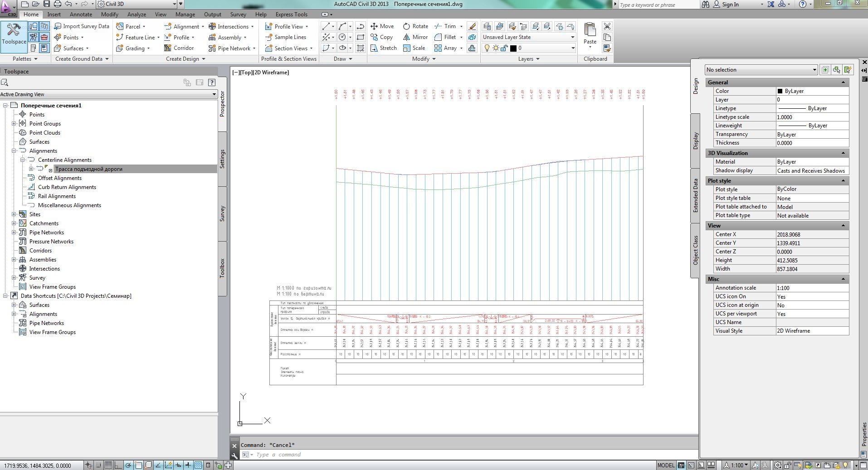Click the MODEL space button

[x=666, y=465]
